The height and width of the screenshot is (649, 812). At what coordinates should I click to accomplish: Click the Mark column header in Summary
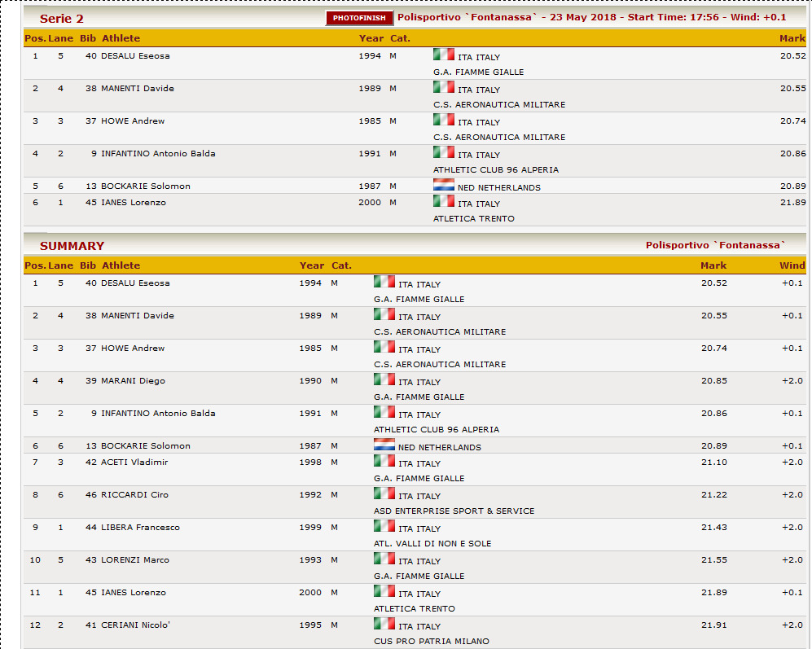point(713,265)
